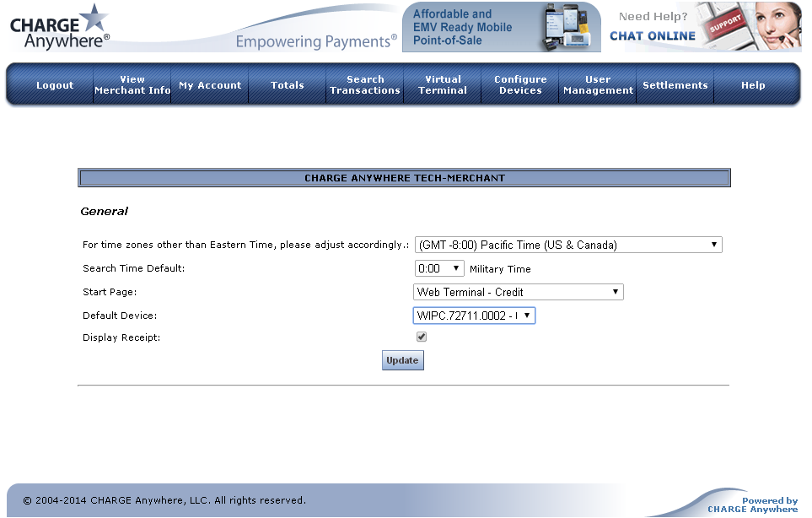812x518 pixels.
Task: Select Search Transactions in navigation
Action: click(365, 85)
